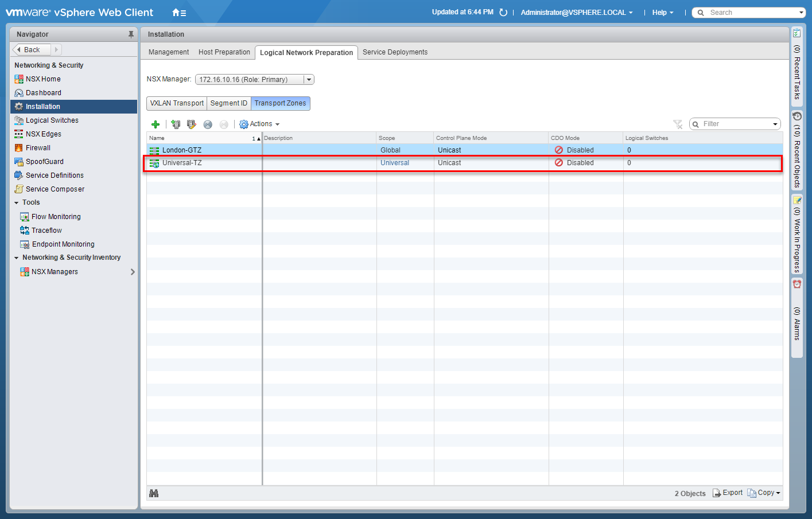Open the Actions dropdown menu
Image resolution: width=812 pixels, height=519 pixels.
(x=259, y=124)
